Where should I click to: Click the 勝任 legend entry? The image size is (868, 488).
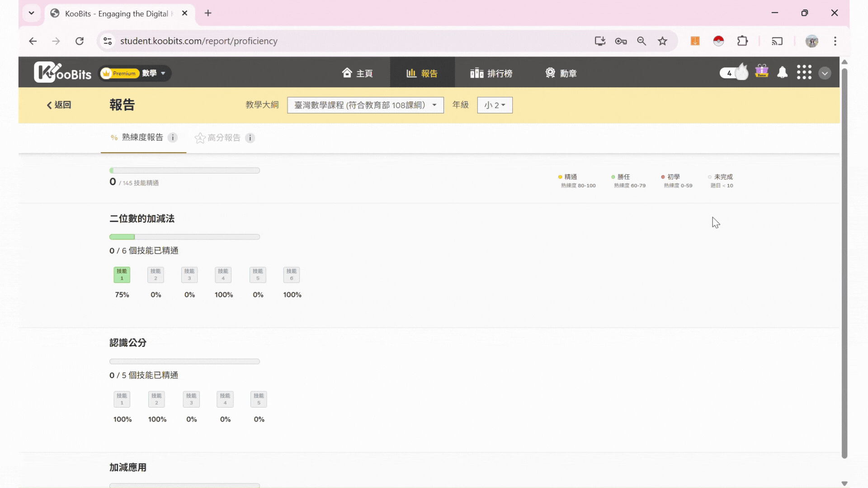pyautogui.click(x=628, y=181)
